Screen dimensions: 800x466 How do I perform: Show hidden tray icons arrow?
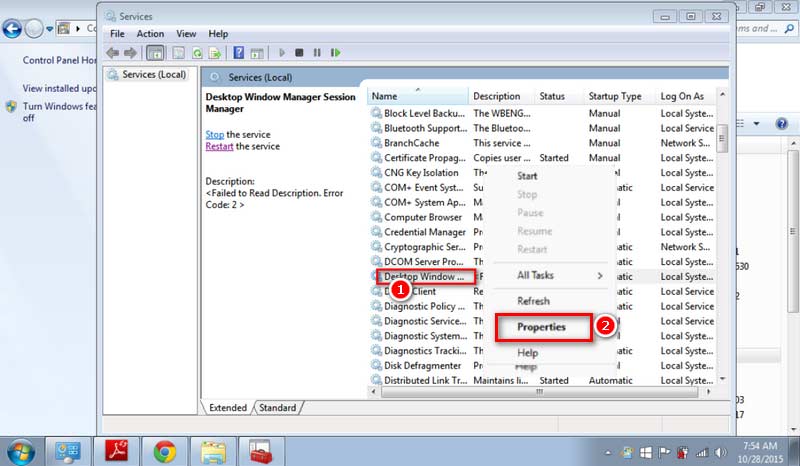(608, 452)
